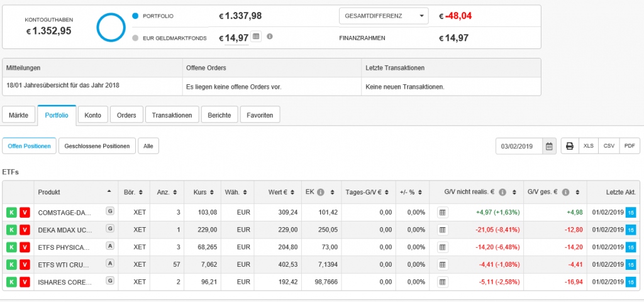This screenshot has height=302, width=644.
Task: Click the blue 15 delay badge for ISHARES CORE
Action: (631, 282)
